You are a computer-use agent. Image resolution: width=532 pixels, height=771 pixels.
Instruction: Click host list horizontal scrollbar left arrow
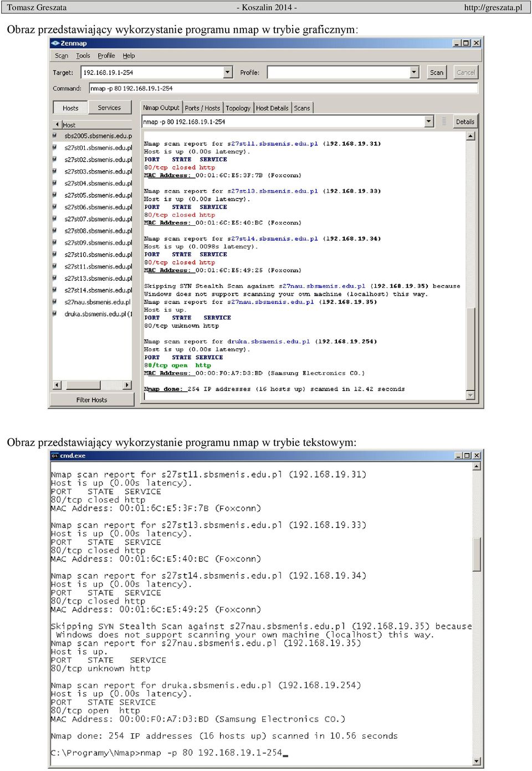[57, 385]
